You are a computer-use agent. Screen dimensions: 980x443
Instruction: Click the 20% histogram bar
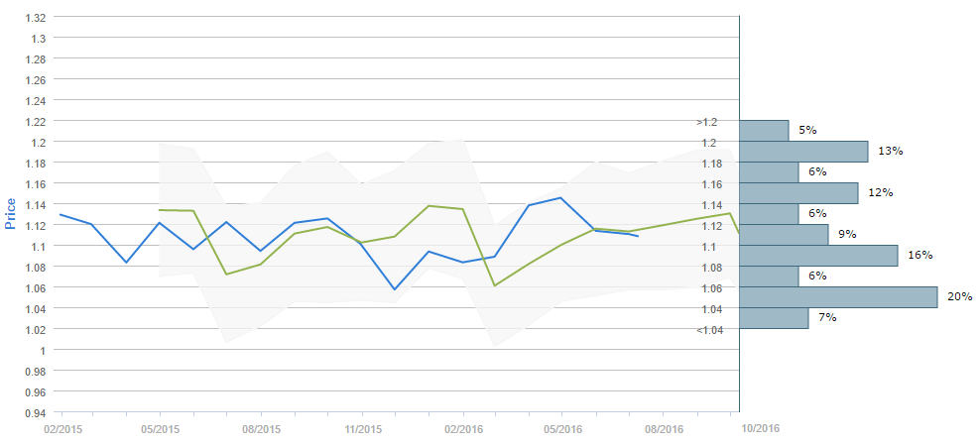tap(838, 296)
